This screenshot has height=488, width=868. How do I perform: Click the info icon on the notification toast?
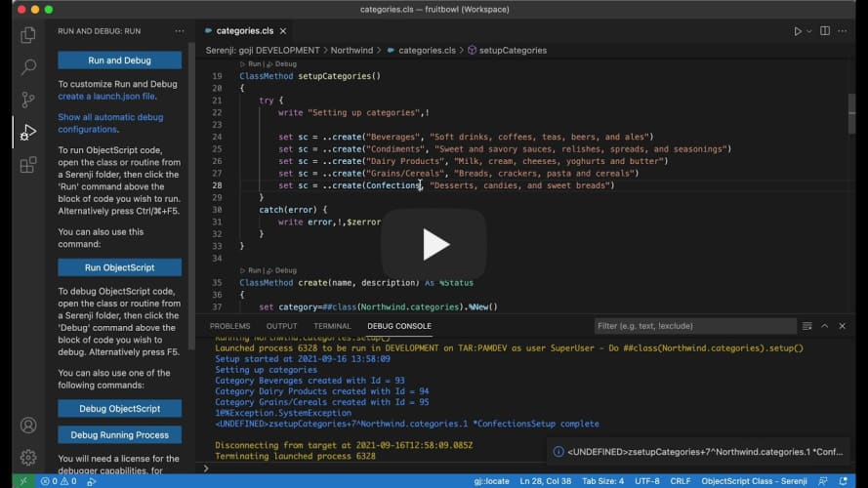tap(558, 452)
